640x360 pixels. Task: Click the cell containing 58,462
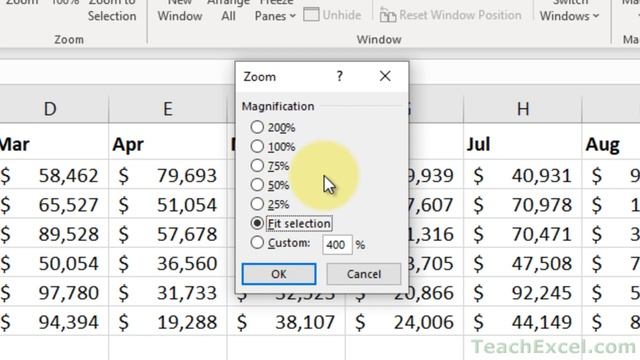point(54,175)
